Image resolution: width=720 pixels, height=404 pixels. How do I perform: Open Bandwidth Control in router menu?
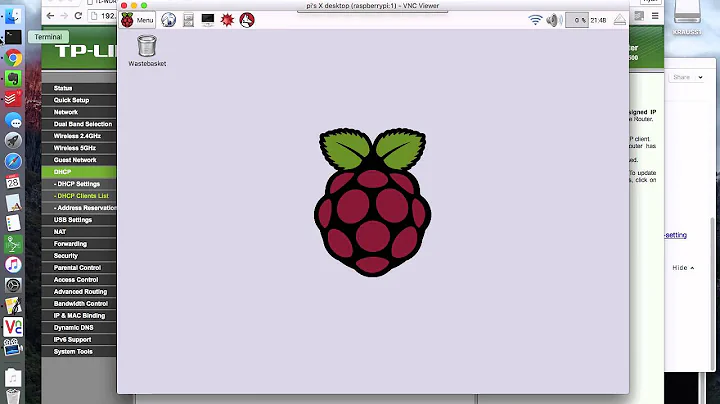[x=79, y=303]
